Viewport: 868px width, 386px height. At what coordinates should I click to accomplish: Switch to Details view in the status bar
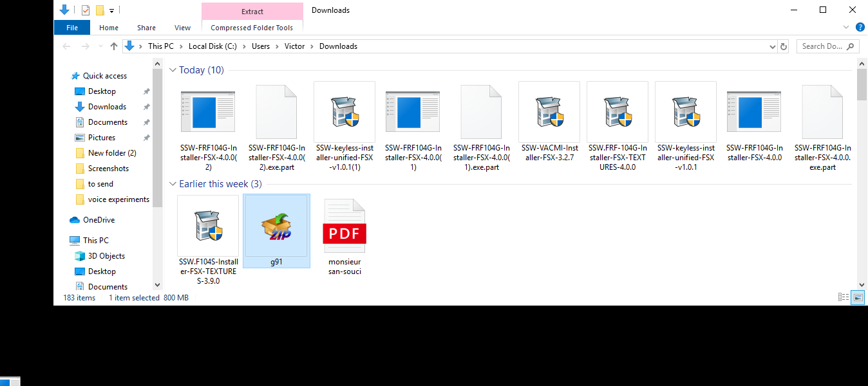point(844,297)
